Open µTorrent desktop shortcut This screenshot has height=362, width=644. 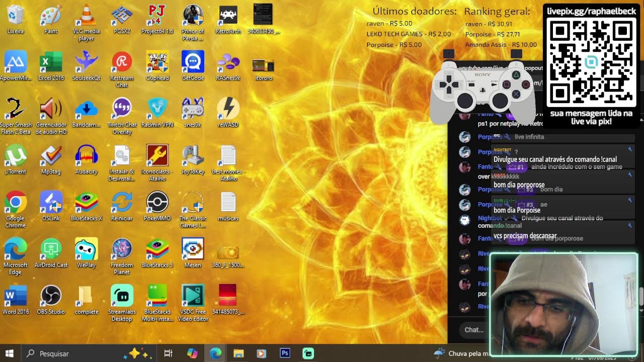point(16,160)
